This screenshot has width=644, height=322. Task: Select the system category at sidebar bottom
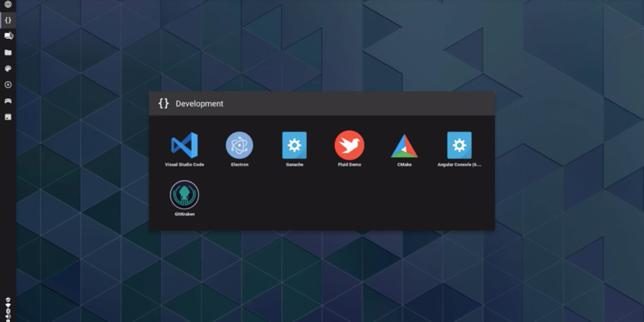click(8, 116)
